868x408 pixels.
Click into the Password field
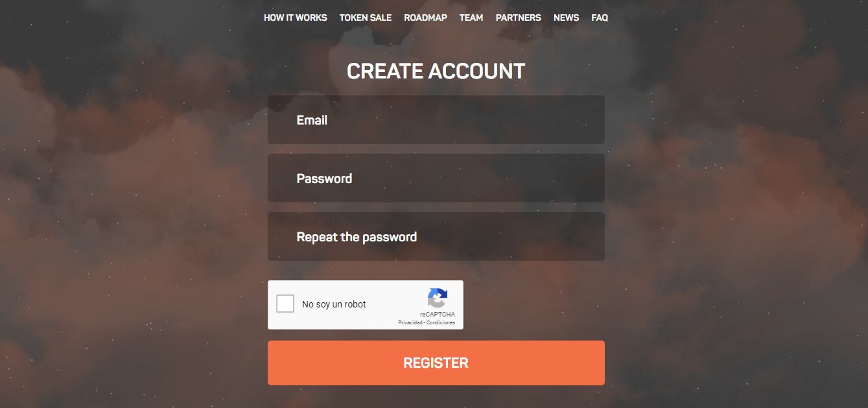click(x=436, y=178)
